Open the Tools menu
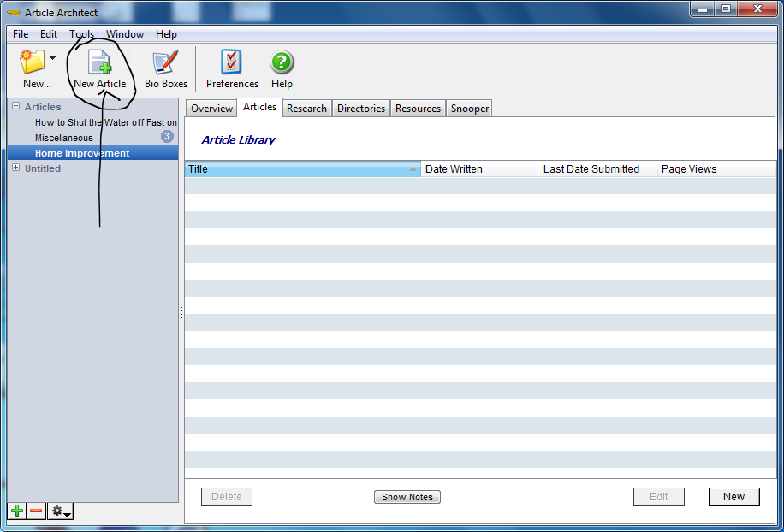The width and height of the screenshot is (784, 532). (x=82, y=34)
